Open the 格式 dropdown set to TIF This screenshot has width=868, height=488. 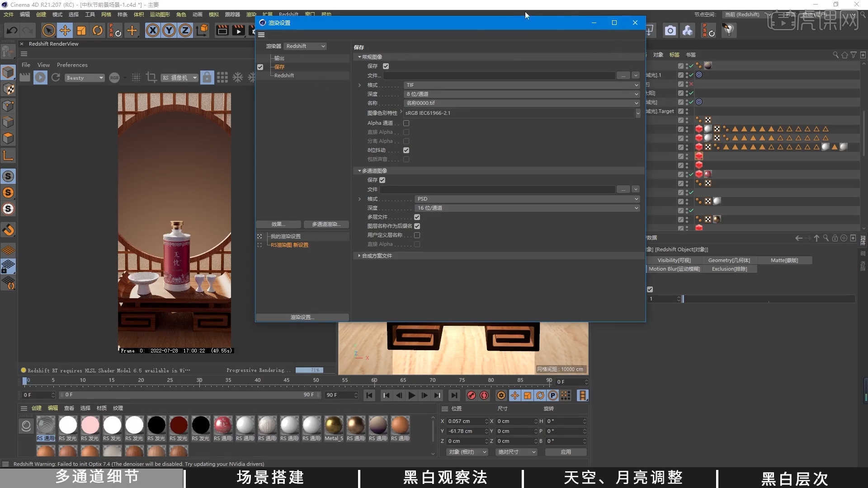520,85
